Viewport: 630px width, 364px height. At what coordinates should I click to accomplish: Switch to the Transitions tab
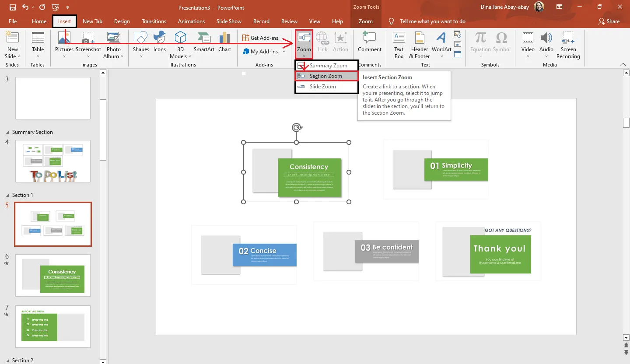154,21
